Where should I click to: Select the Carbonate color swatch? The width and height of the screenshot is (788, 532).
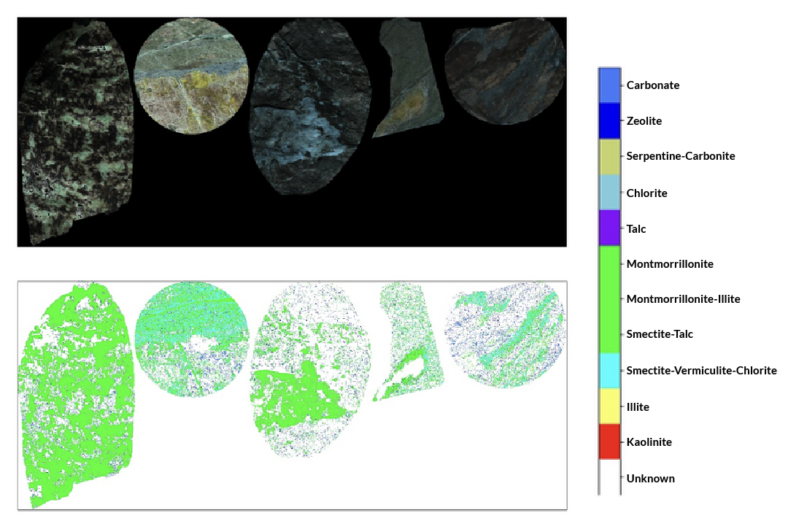tap(609, 85)
